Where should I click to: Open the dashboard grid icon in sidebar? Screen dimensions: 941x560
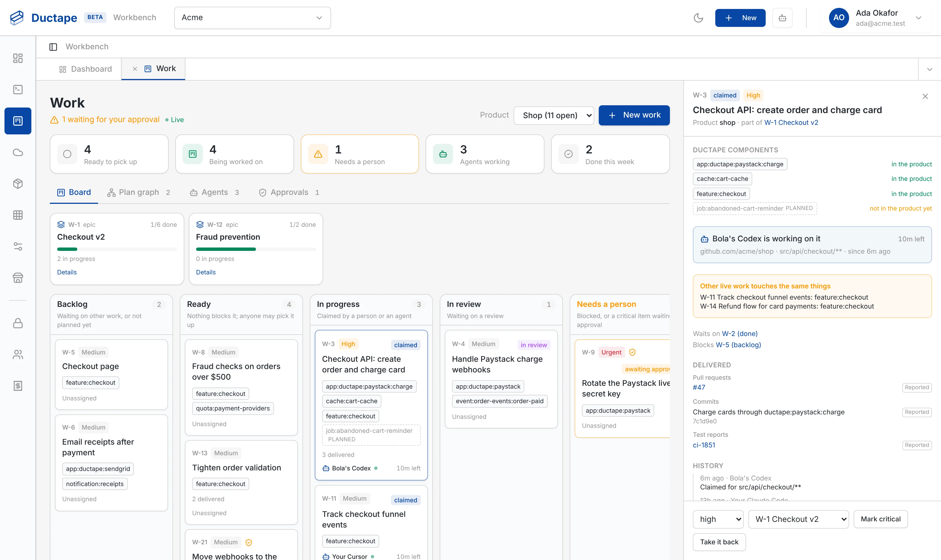pos(18,58)
